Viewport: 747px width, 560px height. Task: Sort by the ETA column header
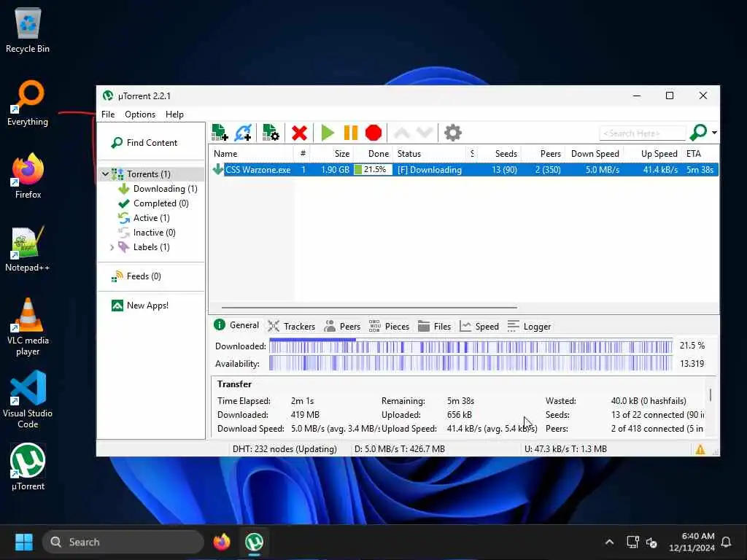(700, 154)
